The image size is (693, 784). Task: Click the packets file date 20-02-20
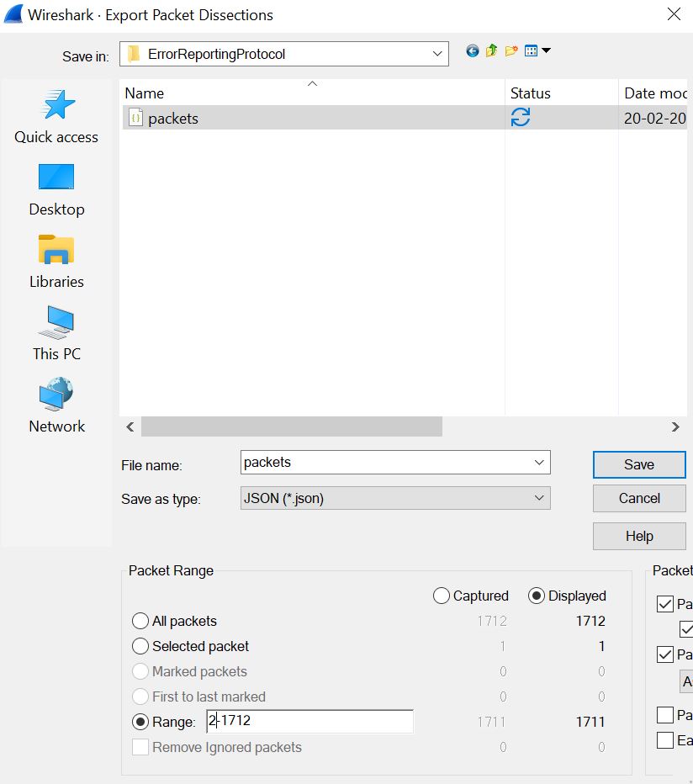655,118
